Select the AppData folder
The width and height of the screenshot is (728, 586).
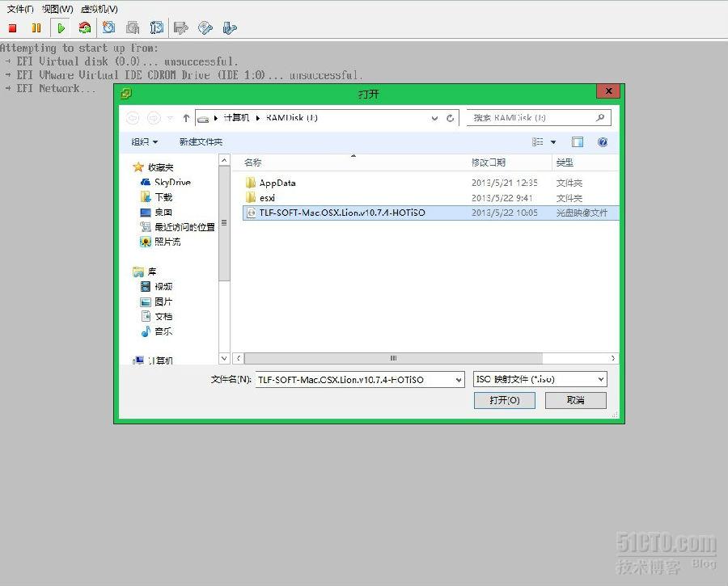click(x=277, y=183)
